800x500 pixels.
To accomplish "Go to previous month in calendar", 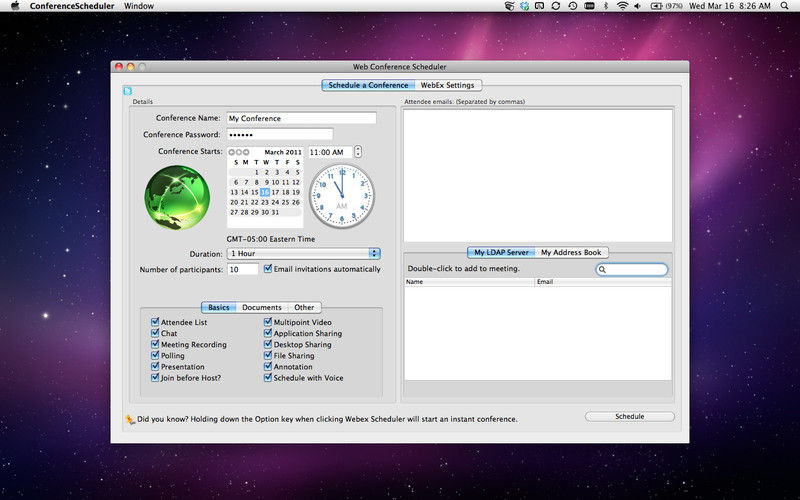I will coord(232,152).
